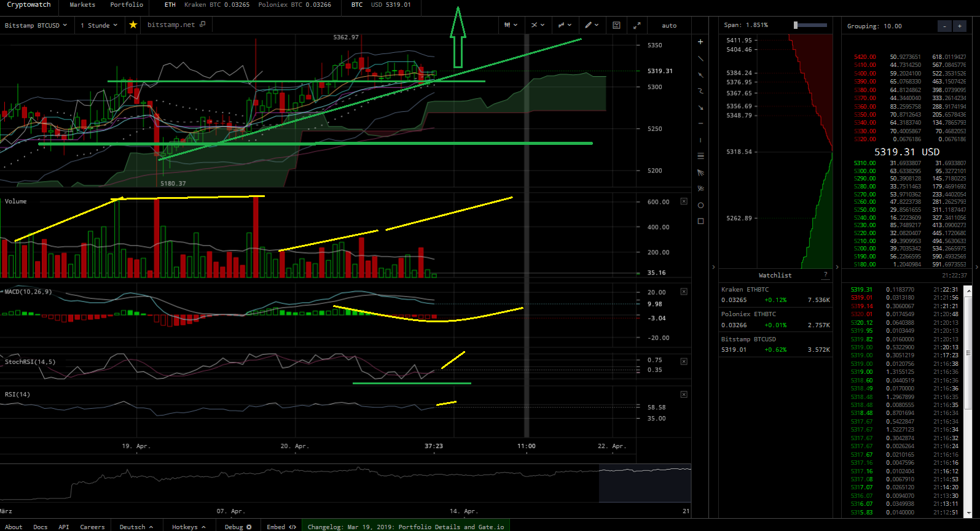The width and height of the screenshot is (980, 531).
Task: Remove the MACD(10,26,9) indicator panel
Action: [684, 292]
